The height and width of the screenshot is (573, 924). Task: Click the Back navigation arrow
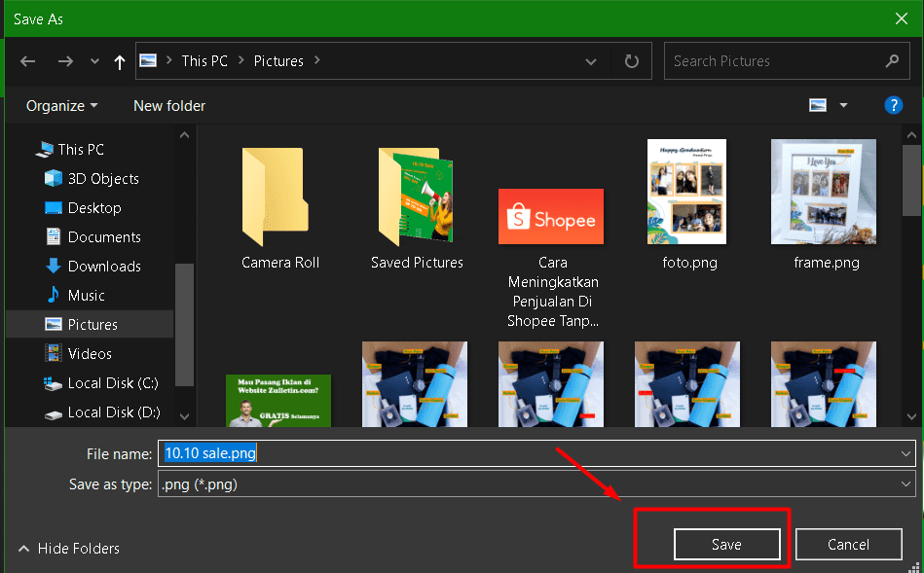pos(27,61)
